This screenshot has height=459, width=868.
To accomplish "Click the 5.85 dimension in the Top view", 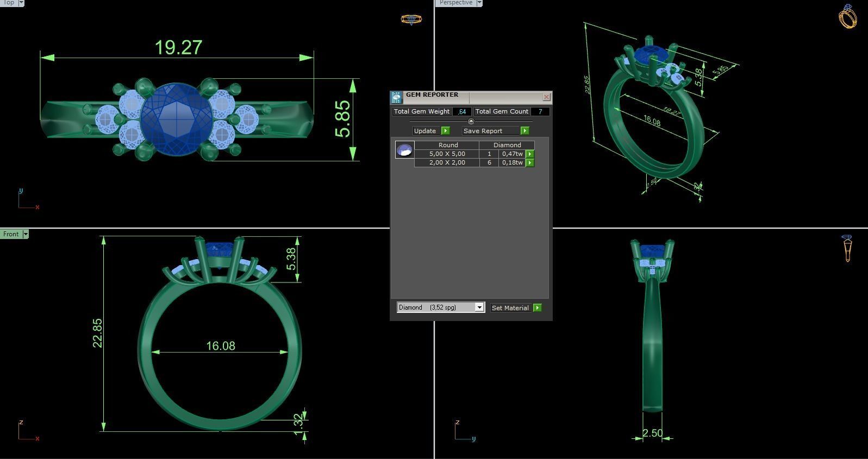I will pos(342,119).
